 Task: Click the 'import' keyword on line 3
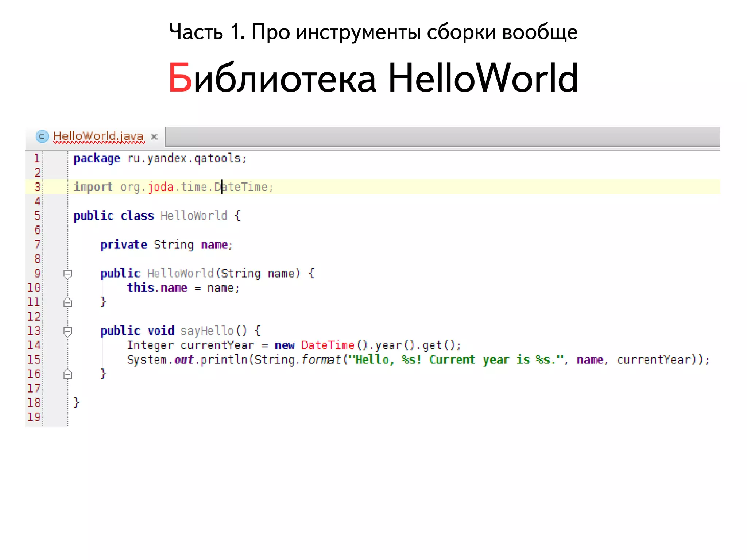point(93,187)
